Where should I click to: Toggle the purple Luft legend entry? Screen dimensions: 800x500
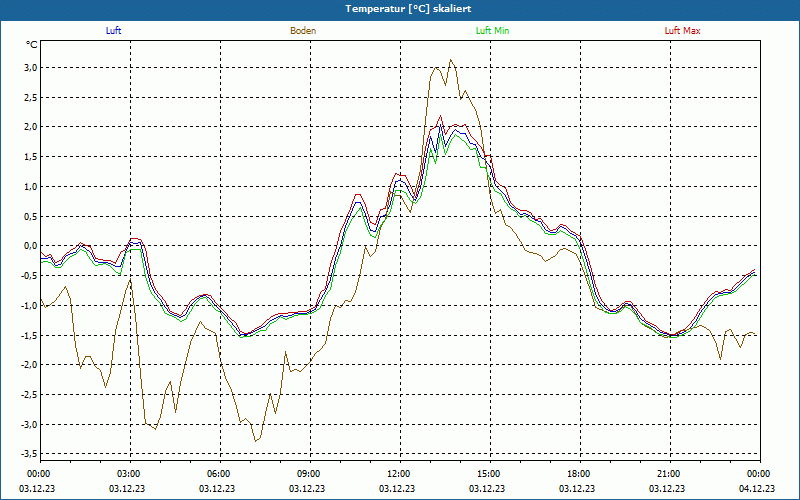click(x=114, y=31)
